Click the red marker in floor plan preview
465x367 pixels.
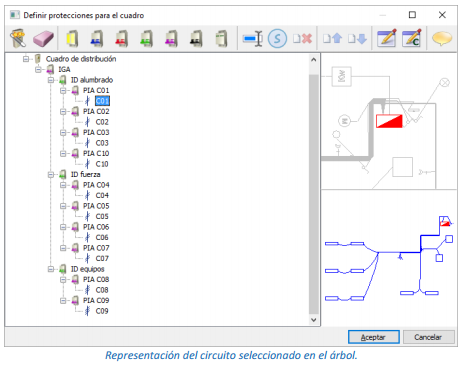(389, 121)
